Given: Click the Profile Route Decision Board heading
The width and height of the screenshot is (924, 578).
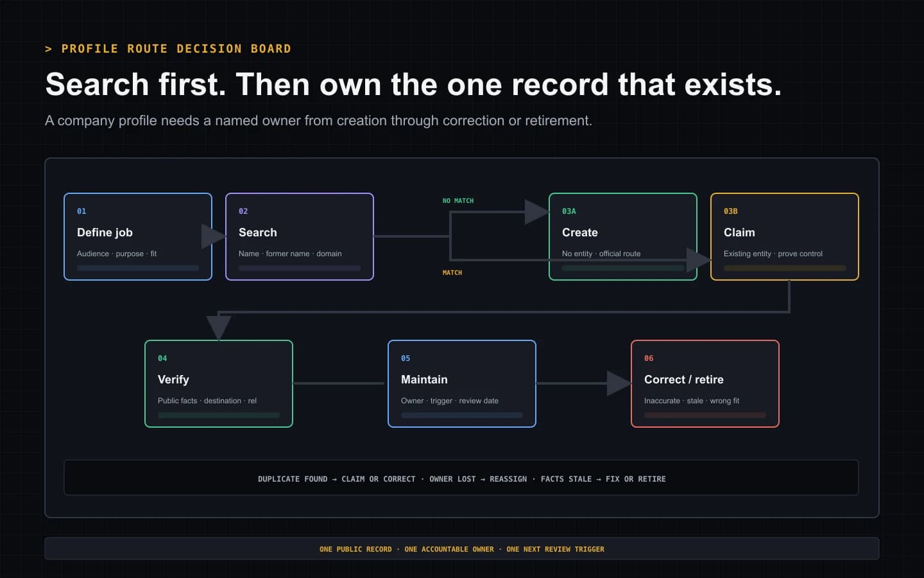Looking at the screenshot, I should [168, 49].
